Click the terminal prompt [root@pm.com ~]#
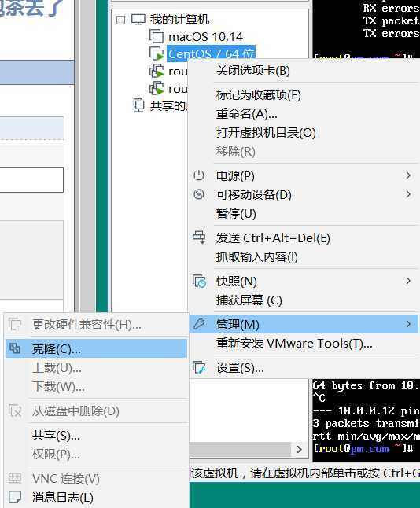 tap(363, 449)
